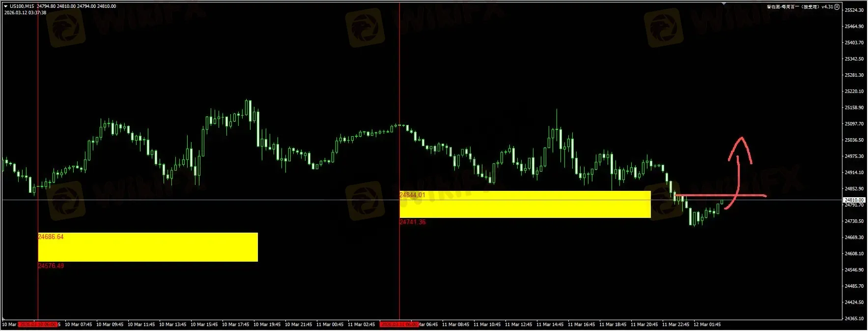Image resolution: width=868 pixels, height=331 pixels.
Task: Click the 10 Mar 11:45 time label
Action: click(x=141, y=325)
